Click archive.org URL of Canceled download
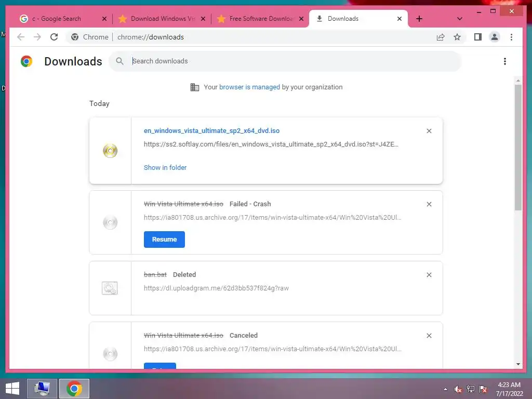 tap(272, 349)
